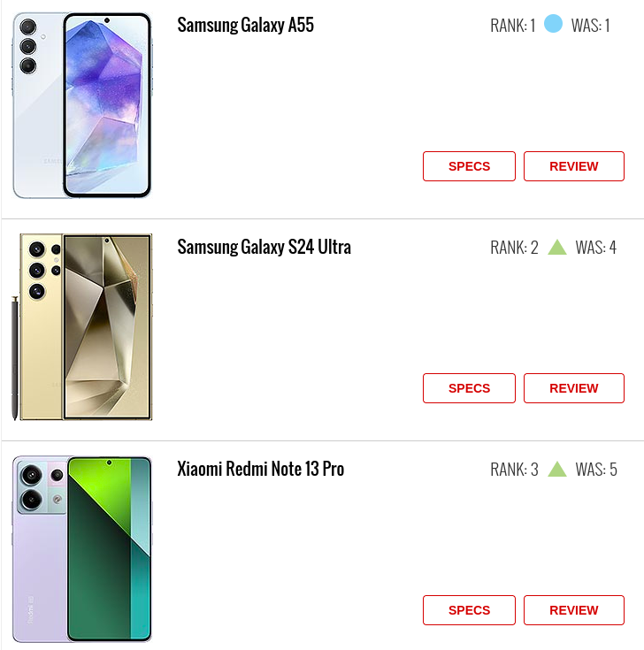Open the Xiaomi Redmi Note 13 Pro image
This screenshot has height=650, width=644.
82,549
